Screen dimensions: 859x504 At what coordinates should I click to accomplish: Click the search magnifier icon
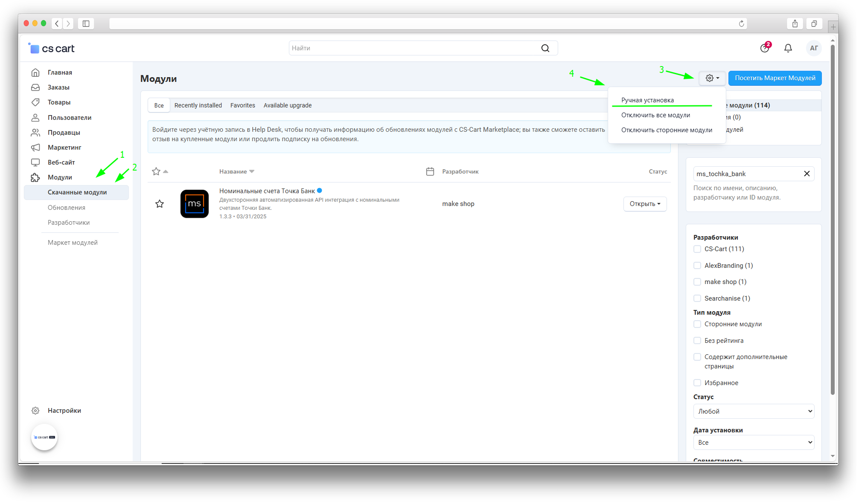tap(545, 48)
